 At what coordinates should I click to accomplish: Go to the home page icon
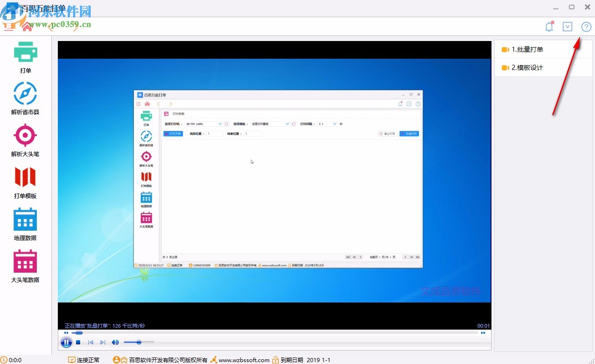tap(27, 27)
